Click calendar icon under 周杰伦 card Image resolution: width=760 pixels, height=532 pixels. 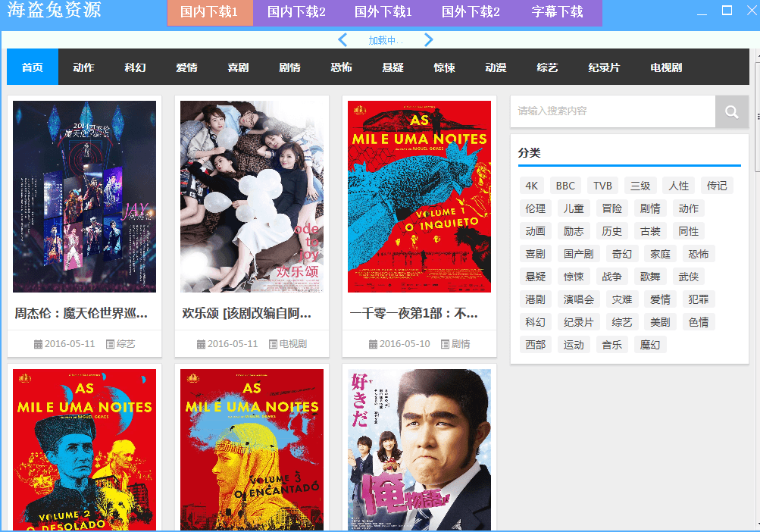click(38, 344)
